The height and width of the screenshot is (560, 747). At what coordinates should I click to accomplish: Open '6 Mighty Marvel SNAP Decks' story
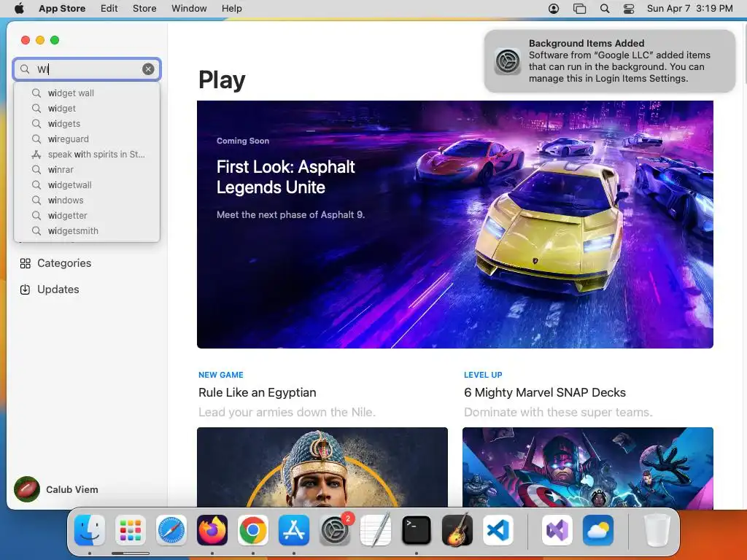545,392
